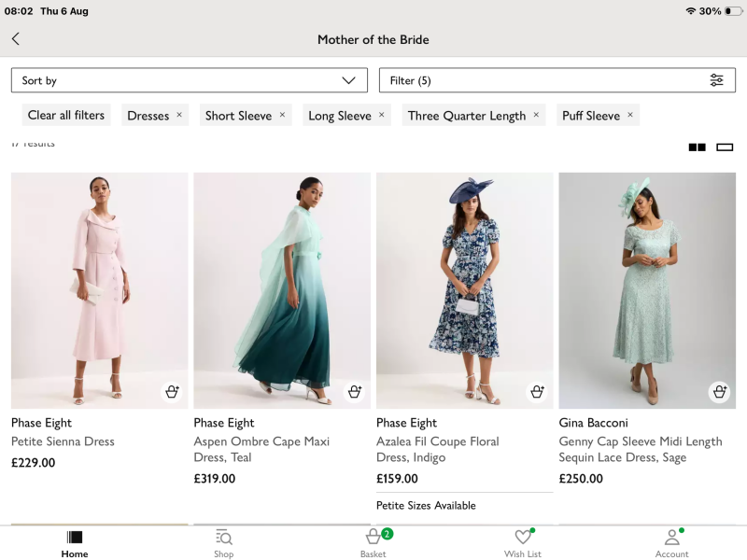Image resolution: width=747 pixels, height=560 pixels.
Task: Click the £159.00 price
Action: [397, 479]
